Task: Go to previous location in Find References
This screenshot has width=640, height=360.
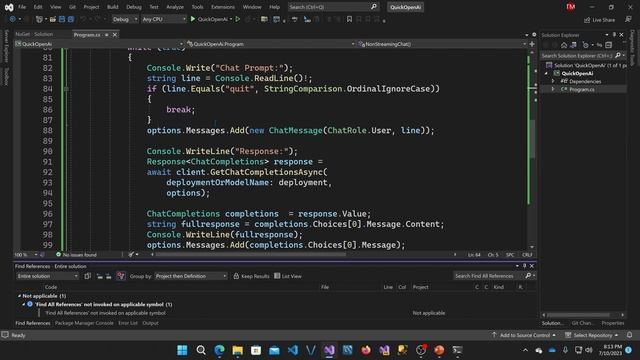Action: [x=100, y=276]
